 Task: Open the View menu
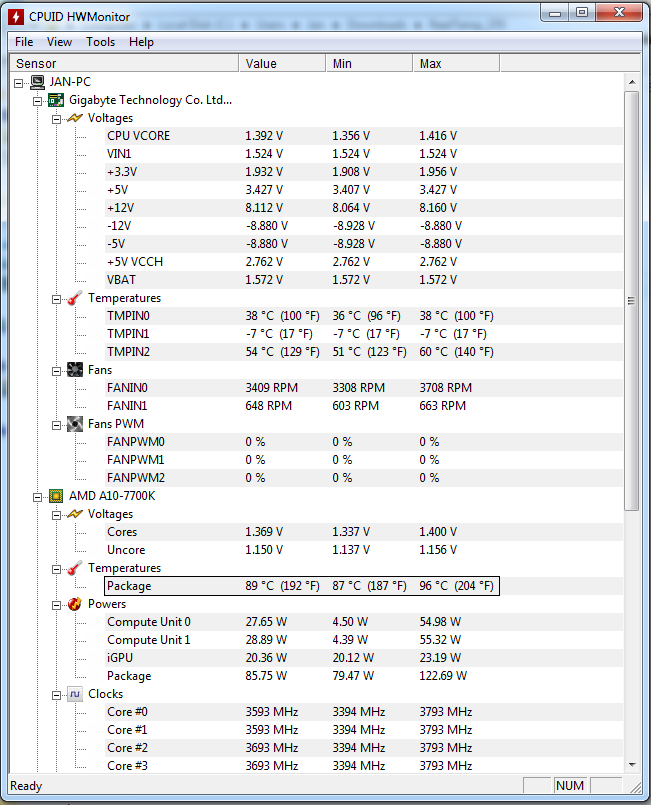[x=60, y=42]
